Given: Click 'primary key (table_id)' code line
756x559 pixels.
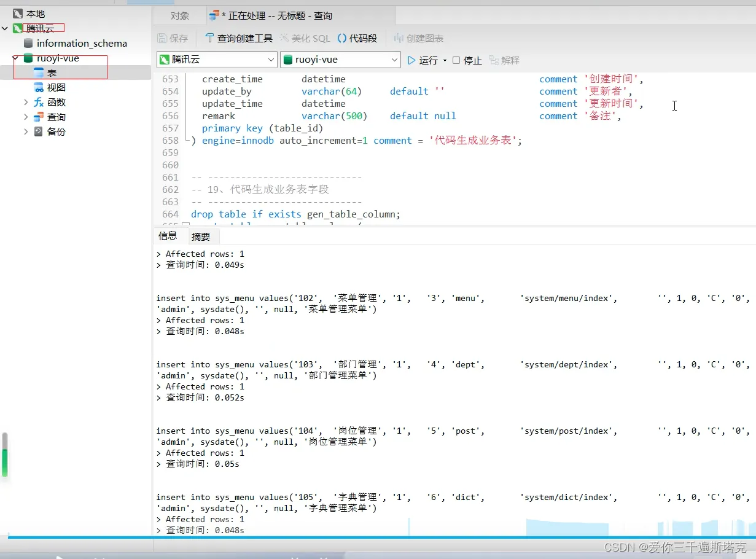Looking at the screenshot, I should point(262,128).
